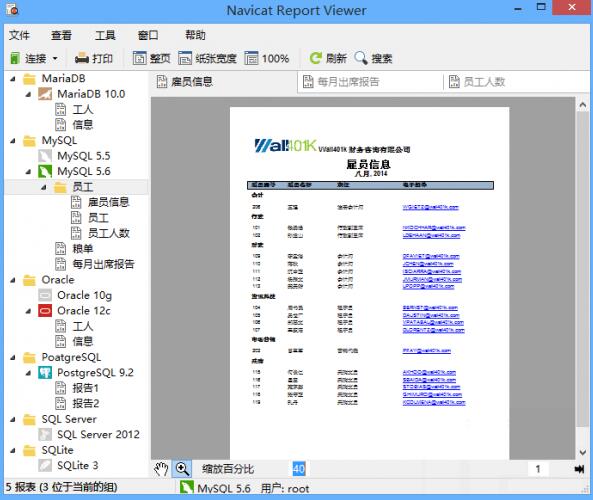The height and width of the screenshot is (500, 593).
Task: Select whole page view (整页)
Action: tap(151, 58)
